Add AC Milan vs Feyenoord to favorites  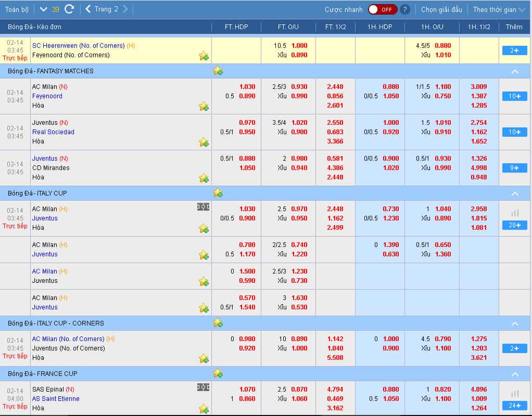point(204,107)
